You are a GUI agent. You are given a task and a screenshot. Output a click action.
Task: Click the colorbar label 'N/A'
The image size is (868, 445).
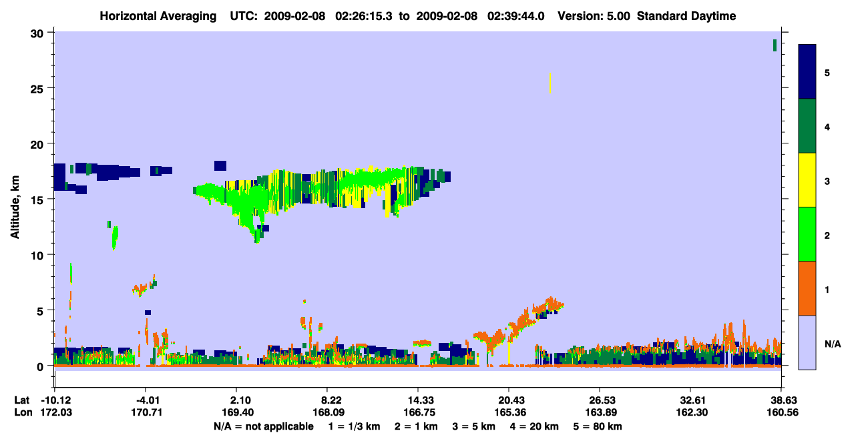833,344
